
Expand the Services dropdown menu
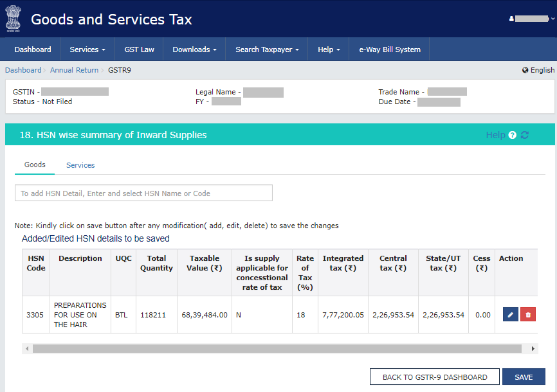click(87, 49)
